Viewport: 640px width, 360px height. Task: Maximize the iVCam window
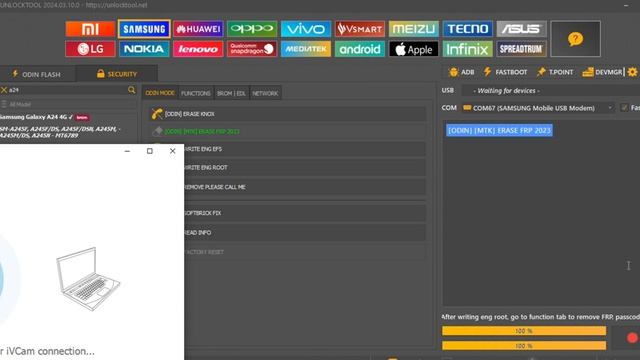[x=150, y=151]
